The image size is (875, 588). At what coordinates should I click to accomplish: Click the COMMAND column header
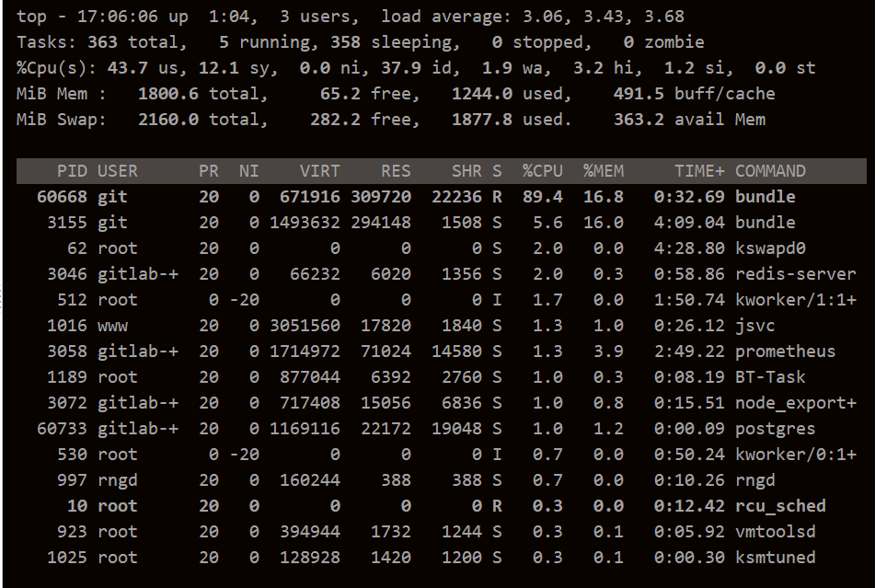coord(770,170)
